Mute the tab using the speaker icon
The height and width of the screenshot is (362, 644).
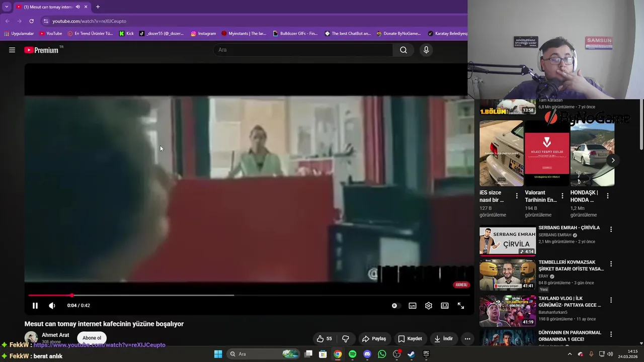(x=77, y=7)
